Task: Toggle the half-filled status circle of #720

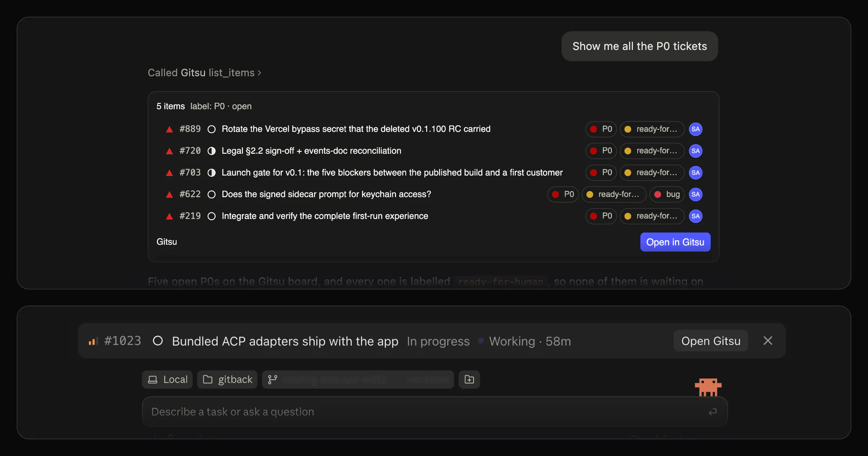Action: (x=212, y=151)
